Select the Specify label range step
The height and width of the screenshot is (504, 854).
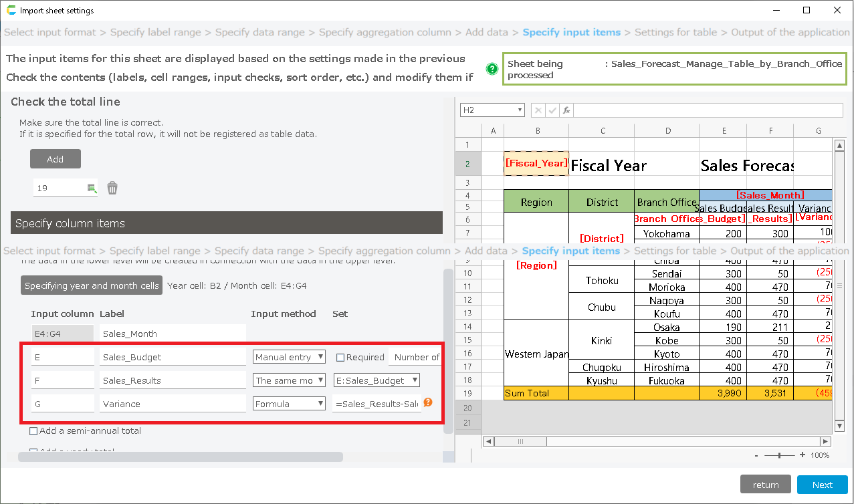154,32
